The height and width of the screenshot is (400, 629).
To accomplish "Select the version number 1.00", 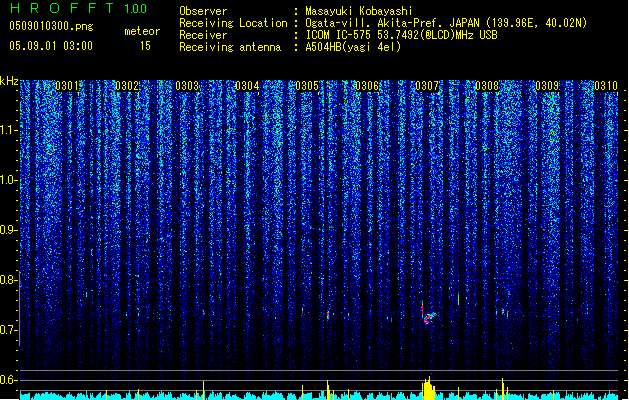I will tap(136, 9).
